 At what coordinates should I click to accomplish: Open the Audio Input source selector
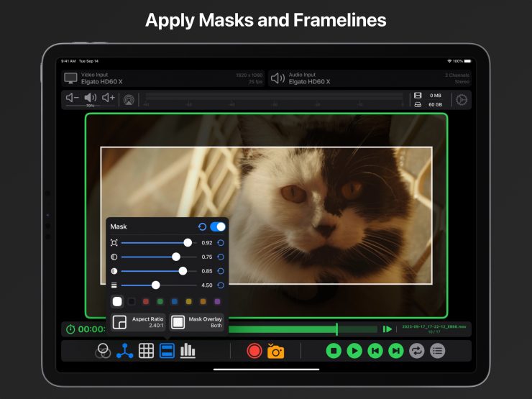(370, 78)
